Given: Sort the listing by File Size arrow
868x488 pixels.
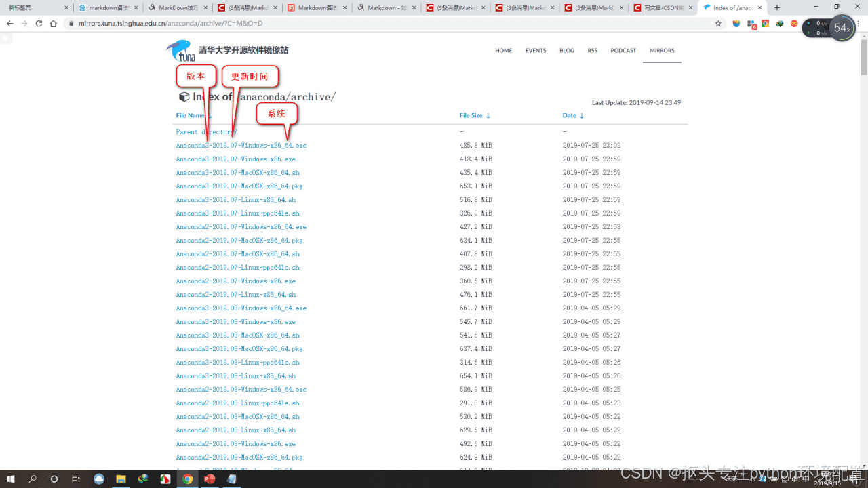Looking at the screenshot, I should (x=488, y=116).
